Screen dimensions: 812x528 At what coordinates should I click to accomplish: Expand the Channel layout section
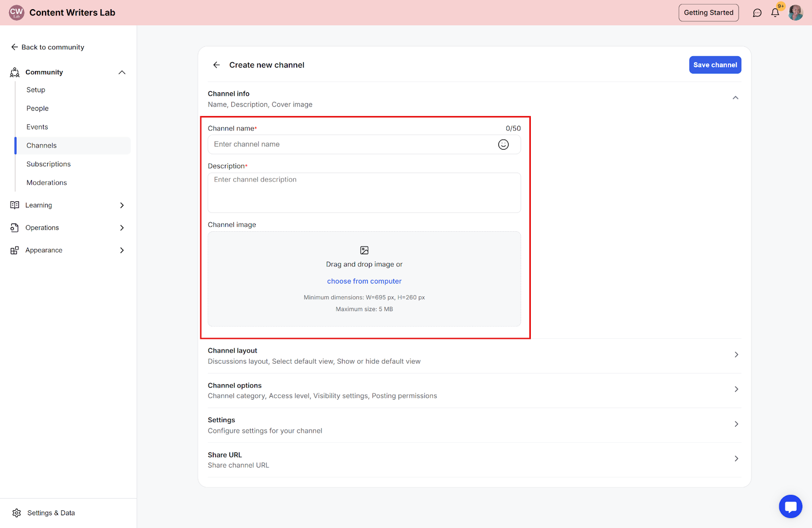click(x=736, y=355)
